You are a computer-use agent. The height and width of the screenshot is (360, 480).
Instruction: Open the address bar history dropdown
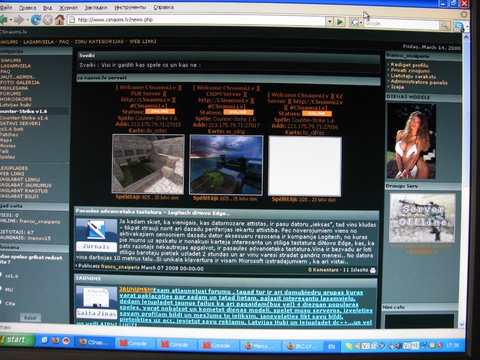pos(329,22)
